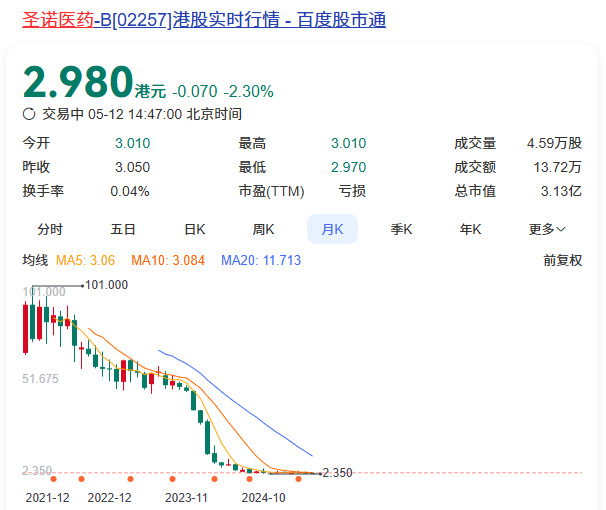606x510 pixels.
Task: Open the 圣诺医药-B[02257] 港股实时行情 link
Action: tap(204, 20)
